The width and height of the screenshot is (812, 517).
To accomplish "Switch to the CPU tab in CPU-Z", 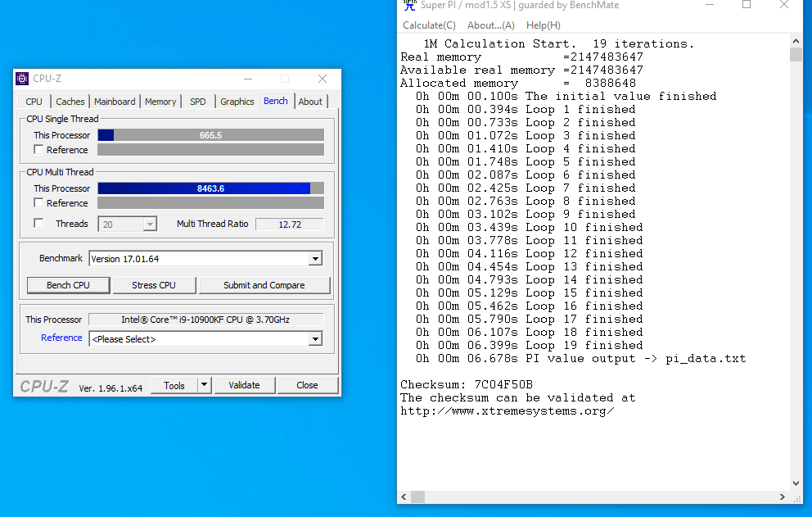I will pos(34,102).
